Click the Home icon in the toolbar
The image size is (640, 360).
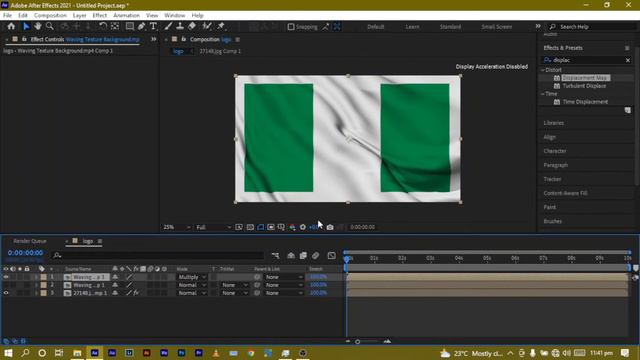point(11,26)
